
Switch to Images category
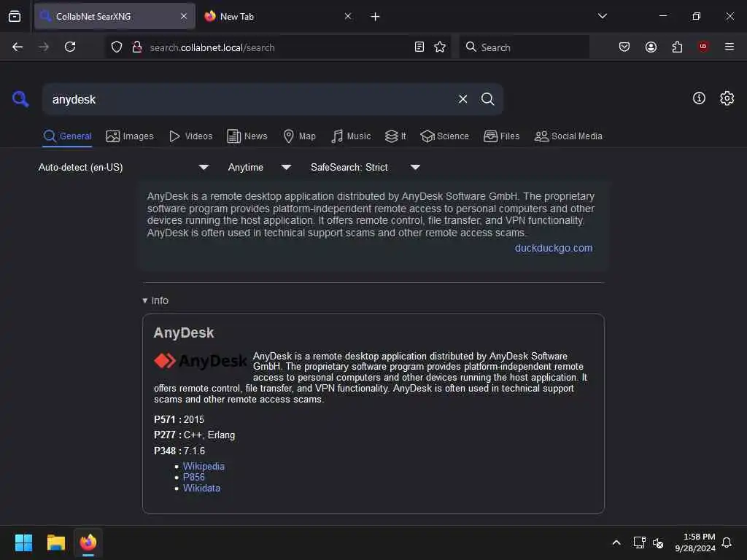click(130, 136)
